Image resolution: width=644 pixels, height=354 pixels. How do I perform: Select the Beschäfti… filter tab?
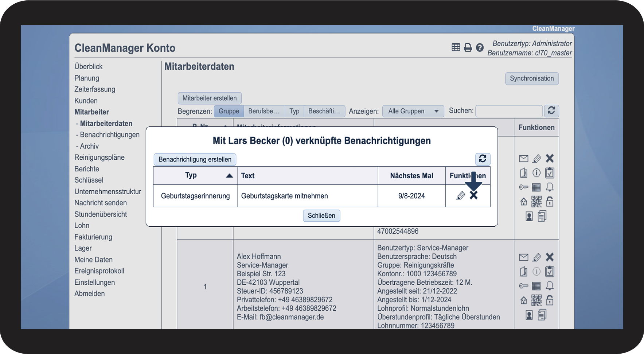[324, 111]
